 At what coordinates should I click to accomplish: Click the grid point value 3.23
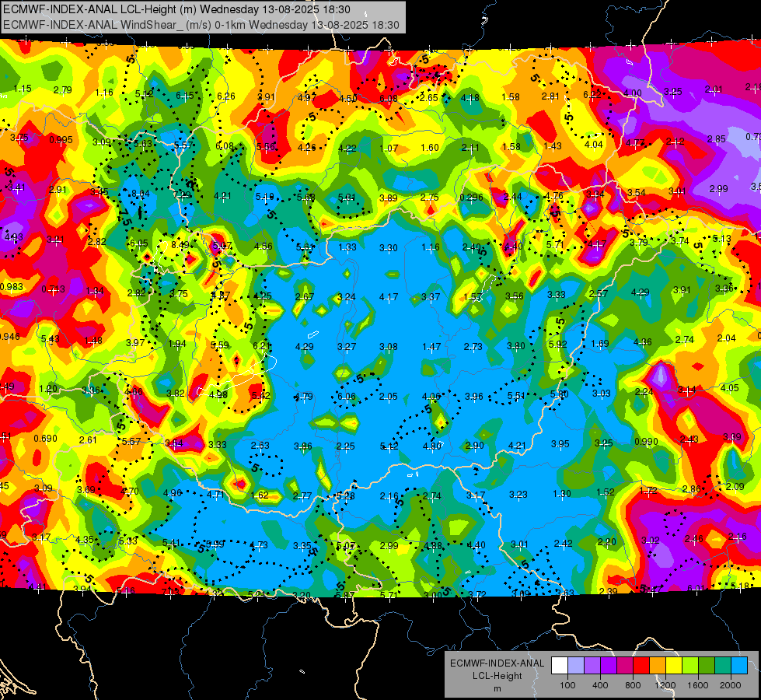(x=518, y=495)
